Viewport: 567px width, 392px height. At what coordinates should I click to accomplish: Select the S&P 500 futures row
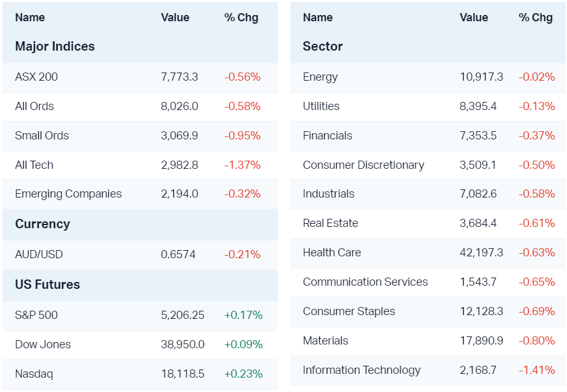[36, 315]
